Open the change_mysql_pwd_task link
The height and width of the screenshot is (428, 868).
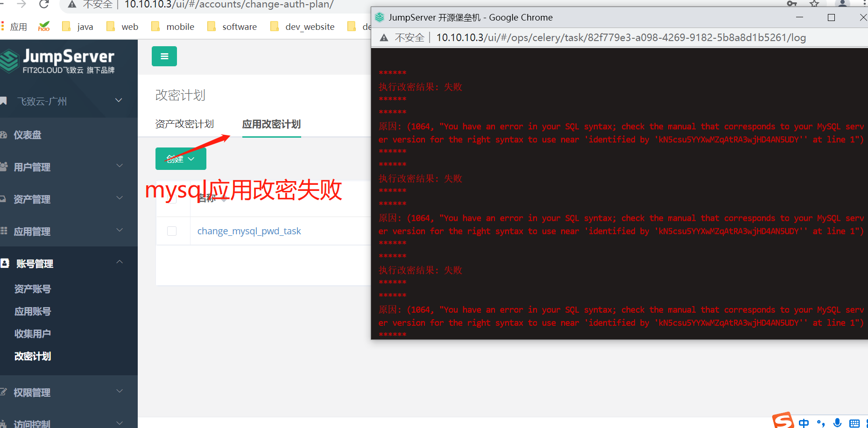click(x=249, y=231)
